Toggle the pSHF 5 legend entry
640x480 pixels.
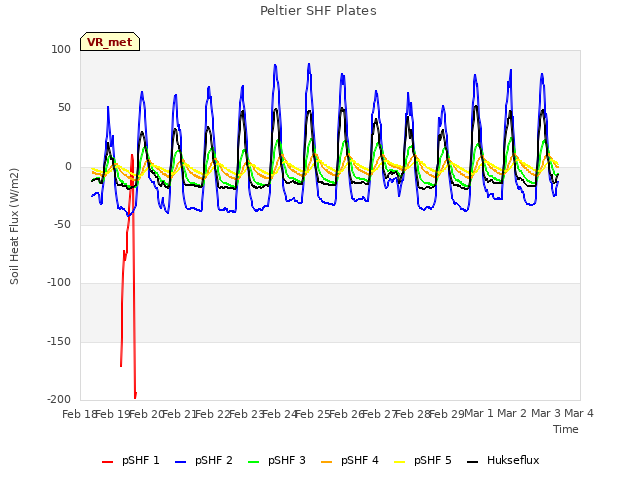coord(423,461)
